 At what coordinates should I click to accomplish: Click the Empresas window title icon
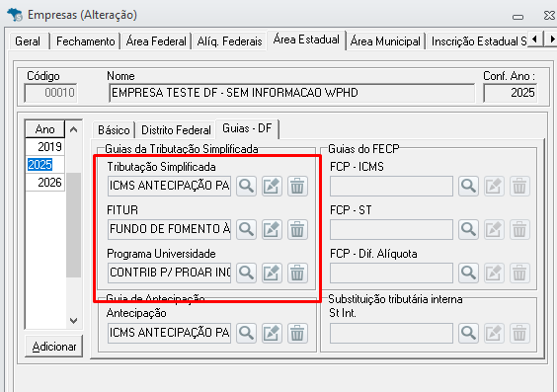tap(15, 15)
